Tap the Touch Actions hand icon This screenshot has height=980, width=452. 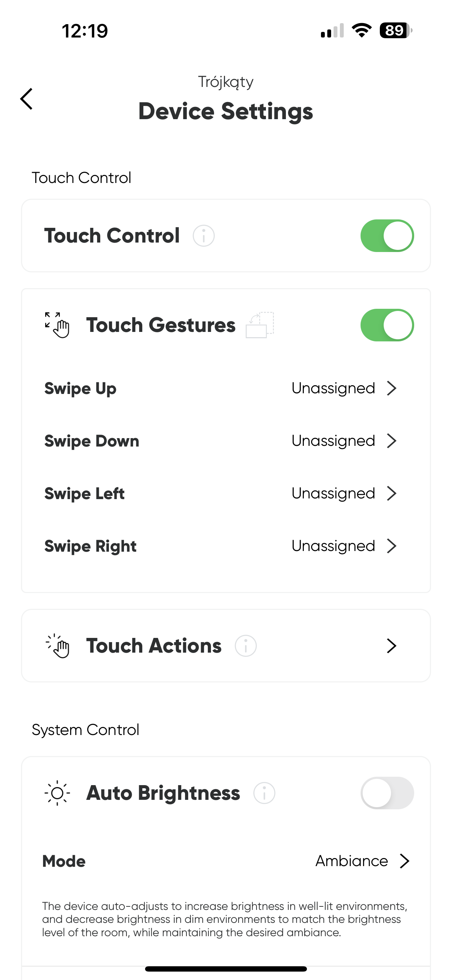[x=57, y=646]
